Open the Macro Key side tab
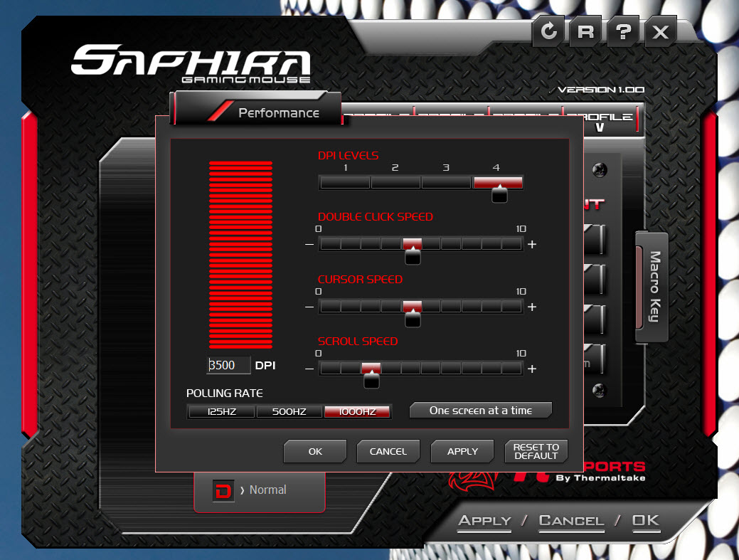This screenshot has width=739, height=560. pos(652,287)
